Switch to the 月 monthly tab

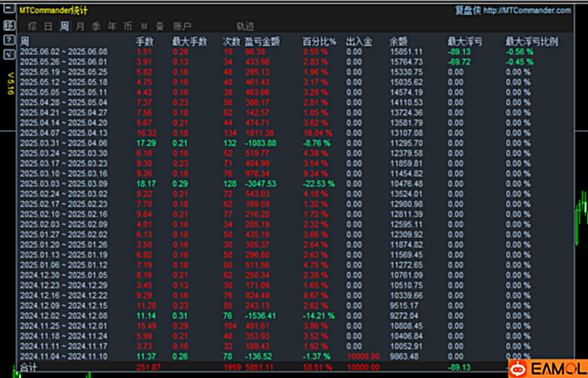tap(80, 26)
